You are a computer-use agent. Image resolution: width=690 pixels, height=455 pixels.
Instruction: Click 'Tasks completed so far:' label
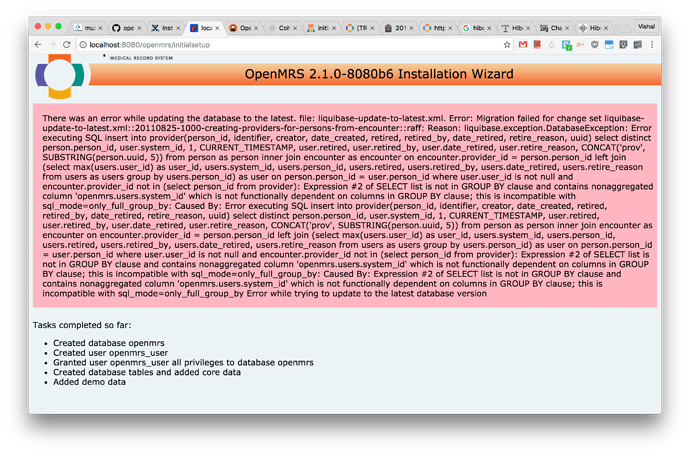[x=82, y=325]
